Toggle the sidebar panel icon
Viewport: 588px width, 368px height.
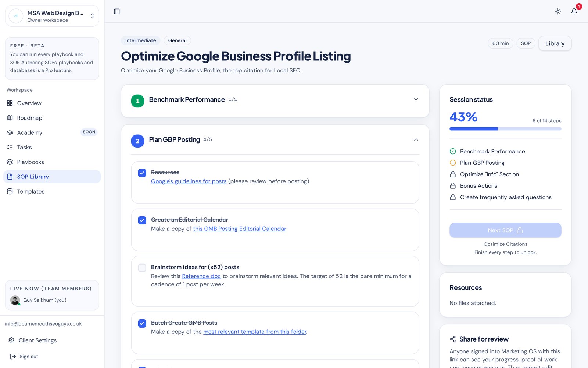click(x=117, y=11)
